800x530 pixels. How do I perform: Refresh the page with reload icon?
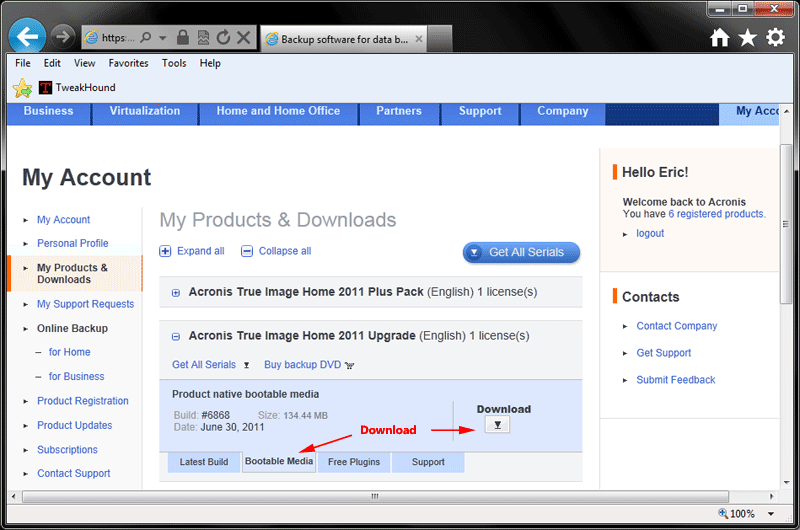(223, 37)
